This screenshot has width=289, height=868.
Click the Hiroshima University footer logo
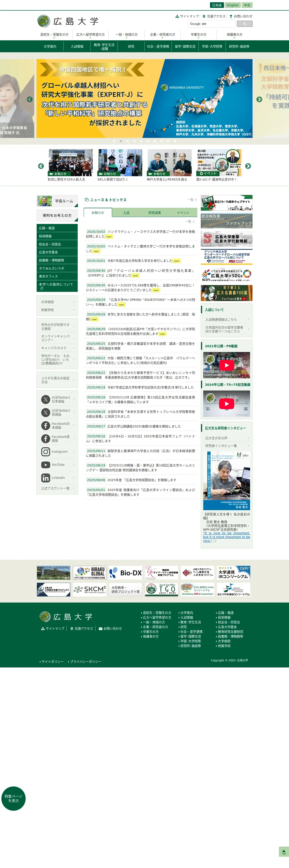coord(65,617)
